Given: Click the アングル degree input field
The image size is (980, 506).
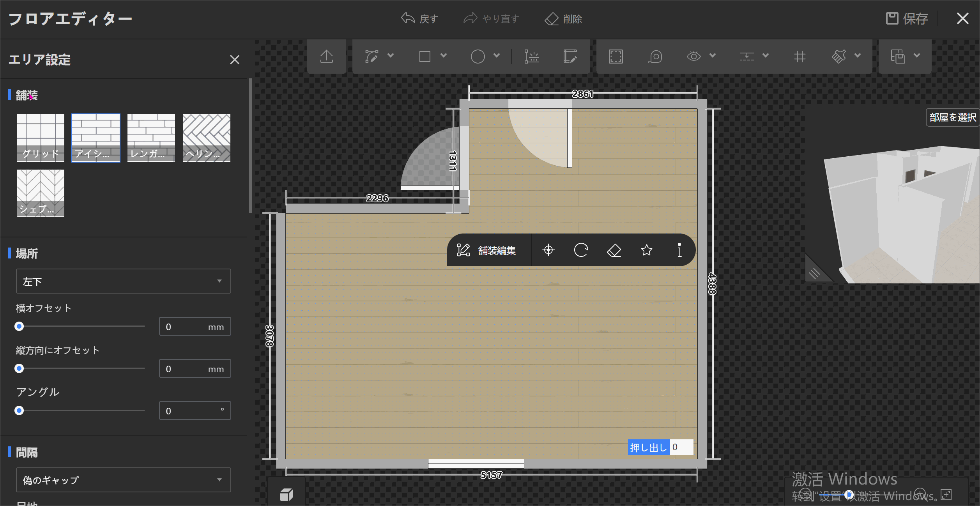Looking at the screenshot, I should (195, 410).
